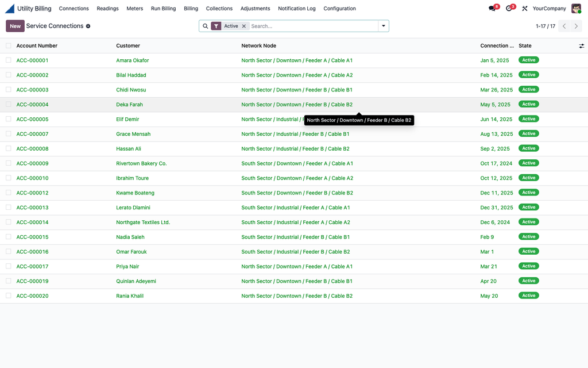The width and height of the screenshot is (588, 368).
Task: Click the Dec 6, 2024 connection date
Action: tap(495, 223)
